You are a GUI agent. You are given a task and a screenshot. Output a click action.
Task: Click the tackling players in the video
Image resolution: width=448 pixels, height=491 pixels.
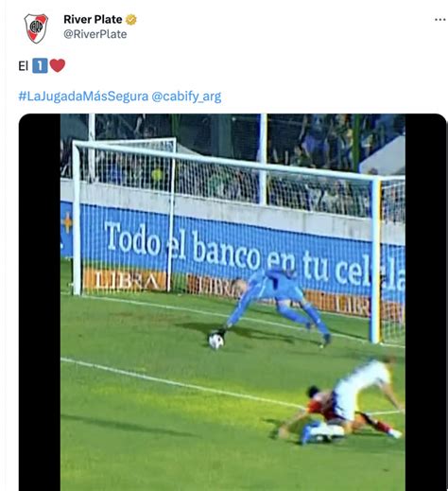point(338,402)
